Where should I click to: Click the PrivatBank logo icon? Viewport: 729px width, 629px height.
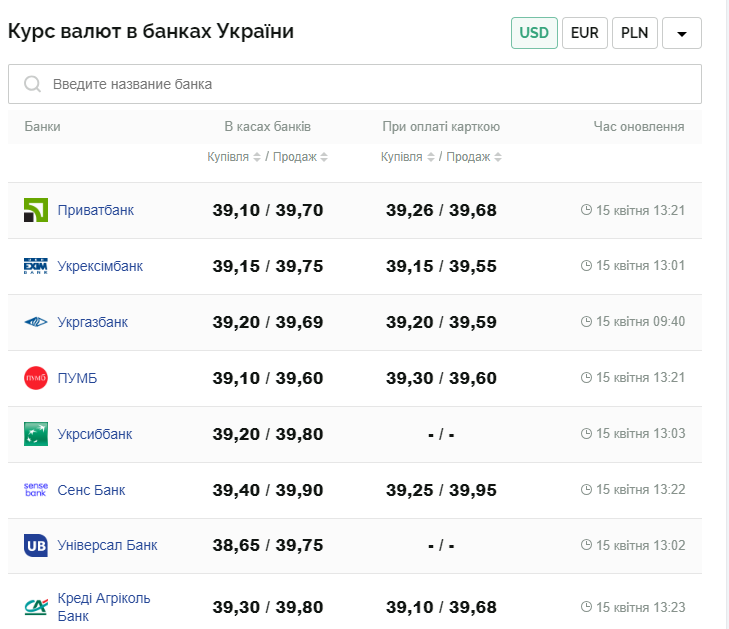(35, 210)
